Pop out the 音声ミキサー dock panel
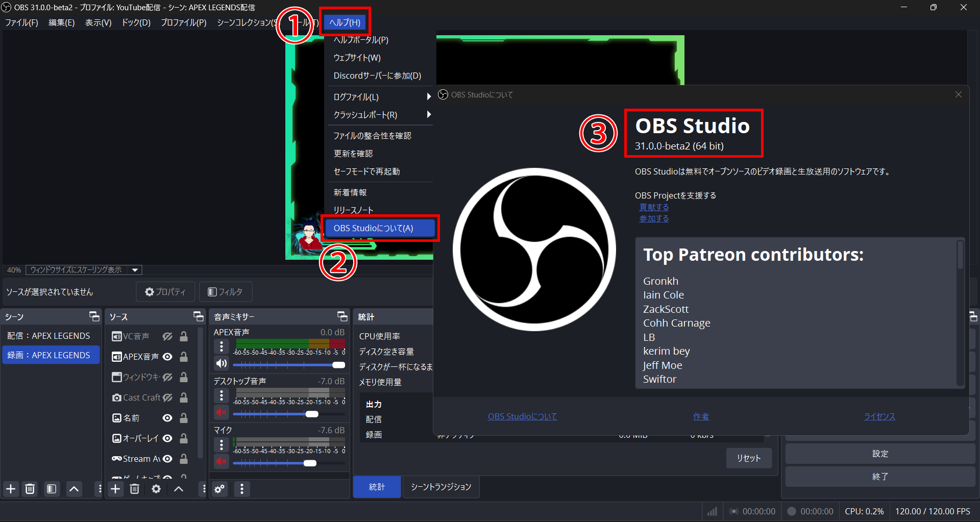This screenshot has height=522, width=980. [x=342, y=316]
